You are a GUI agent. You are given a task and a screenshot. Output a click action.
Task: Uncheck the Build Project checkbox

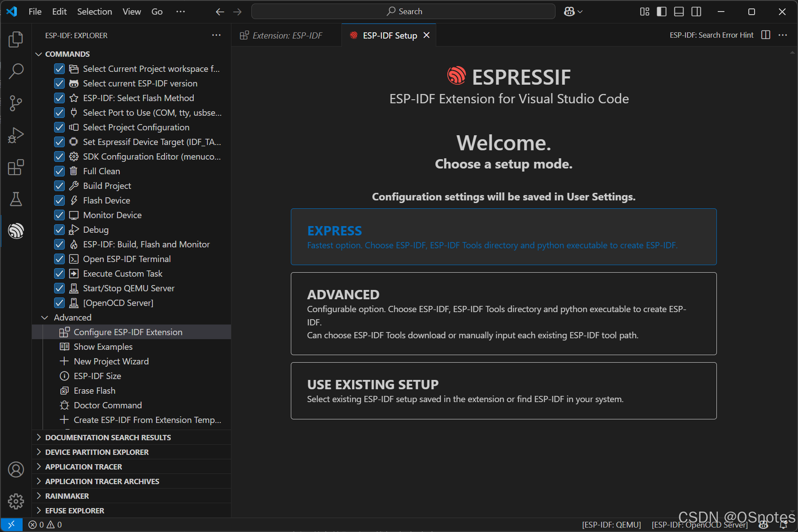click(59, 186)
